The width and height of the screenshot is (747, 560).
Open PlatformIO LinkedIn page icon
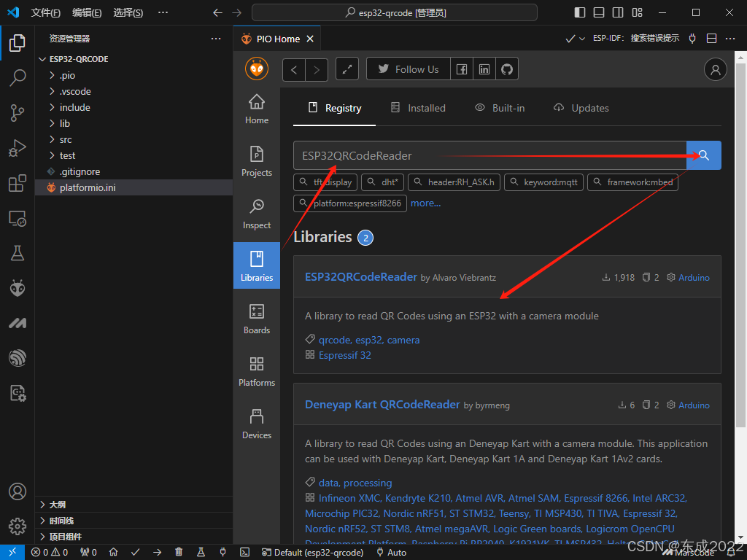click(x=484, y=69)
